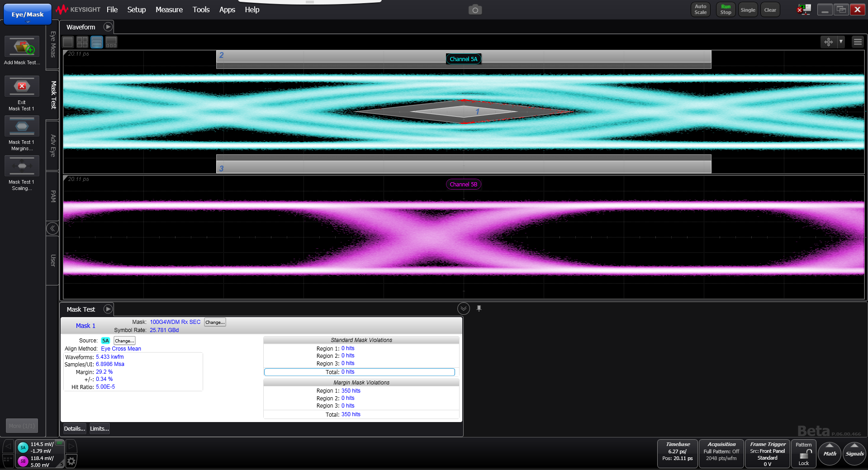This screenshot has width=868, height=470.
Task: Take a screenshot with the camera icon
Action: tap(475, 10)
